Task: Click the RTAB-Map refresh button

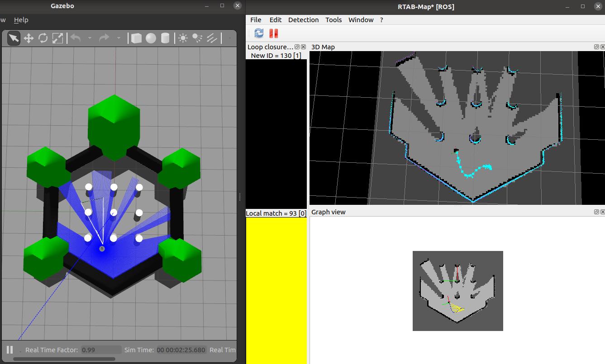Action: tap(259, 33)
